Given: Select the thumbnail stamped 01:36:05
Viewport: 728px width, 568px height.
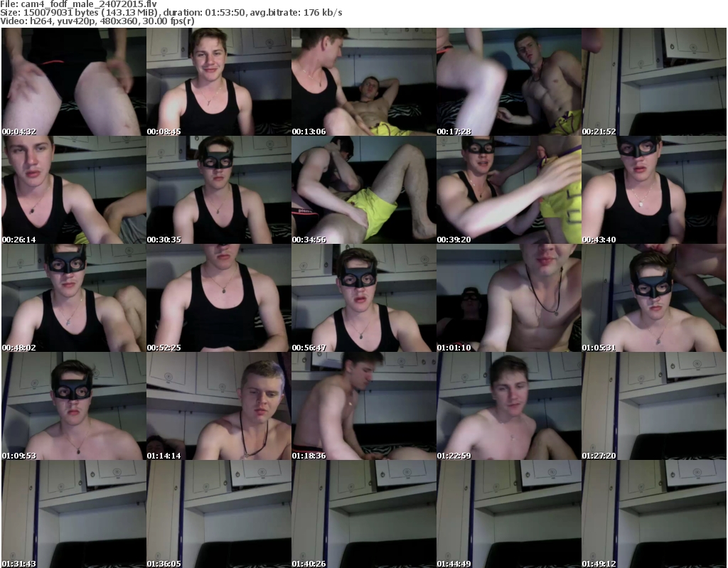Looking at the screenshot, I should [219, 514].
